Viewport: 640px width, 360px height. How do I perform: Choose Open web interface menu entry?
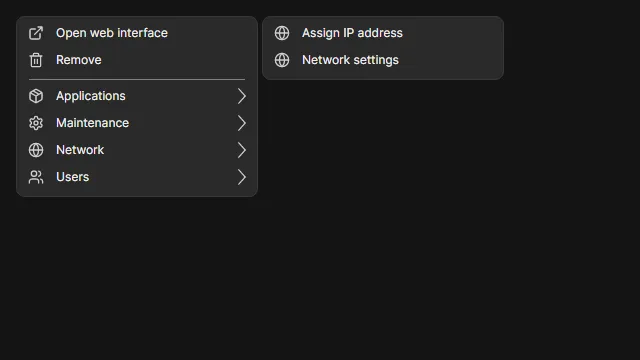(137, 33)
